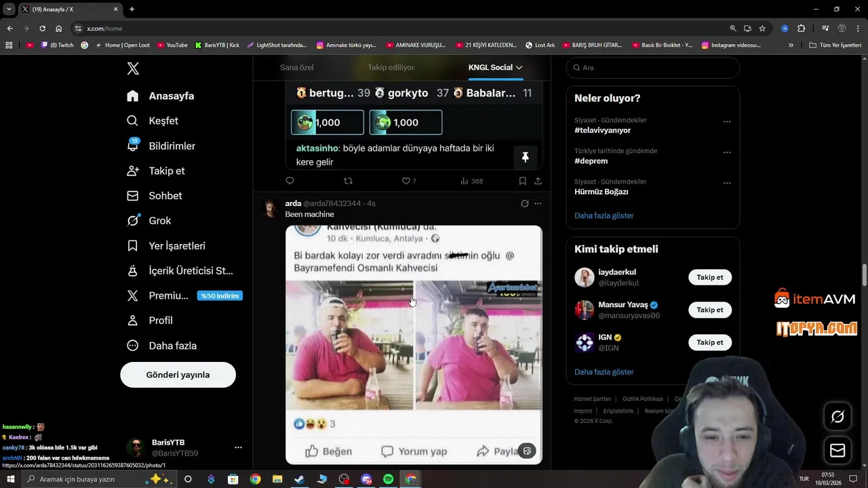The height and width of the screenshot is (488, 868).
Task: Click Grok icon on arda's post
Action: pos(524,203)
